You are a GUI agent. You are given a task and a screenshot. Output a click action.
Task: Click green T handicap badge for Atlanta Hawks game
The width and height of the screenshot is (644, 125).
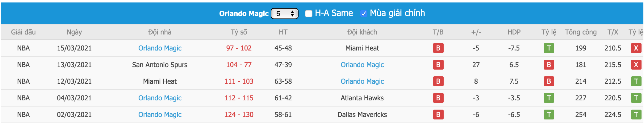pos(549,98)
